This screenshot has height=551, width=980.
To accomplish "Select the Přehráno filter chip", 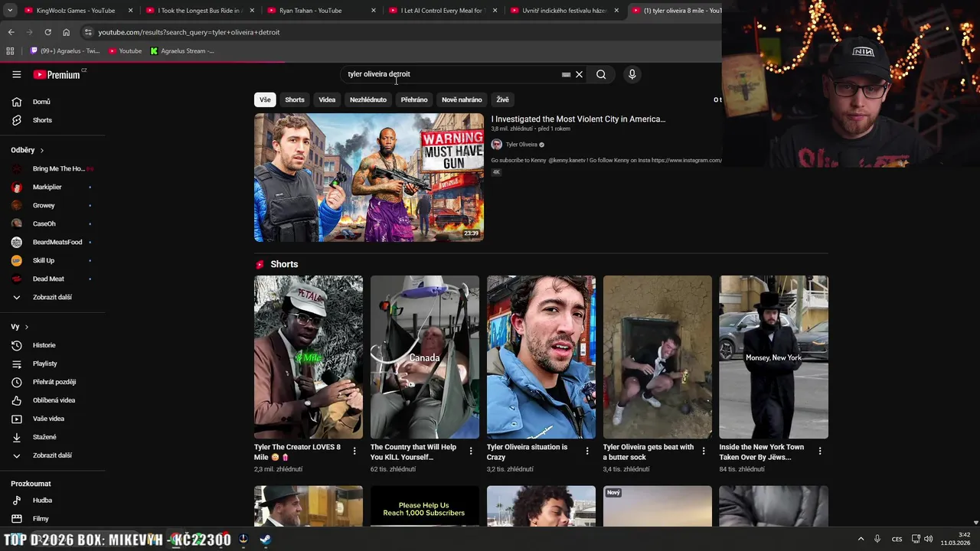I will tap(414, 99).
